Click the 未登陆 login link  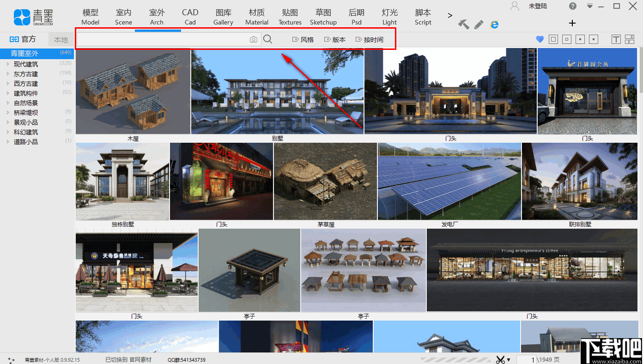538,6
